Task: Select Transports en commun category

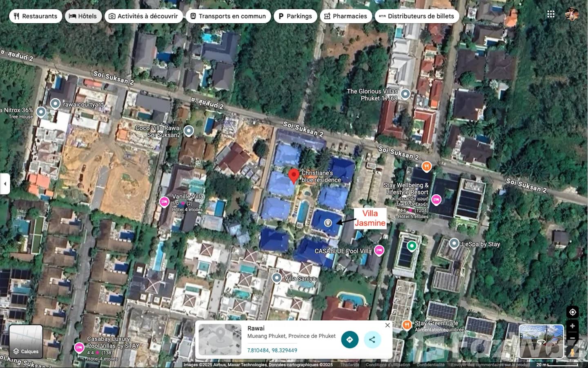Action: [x=228, y=16]
